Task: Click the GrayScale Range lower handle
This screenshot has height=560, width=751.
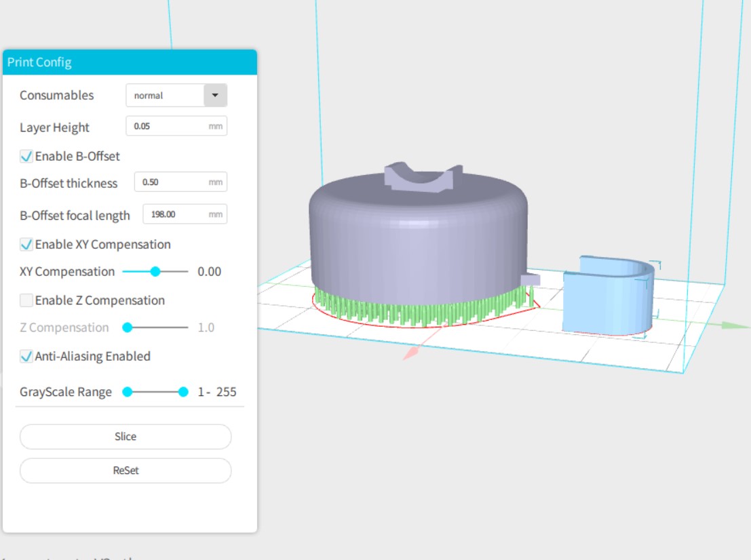Action: [127, 392]
